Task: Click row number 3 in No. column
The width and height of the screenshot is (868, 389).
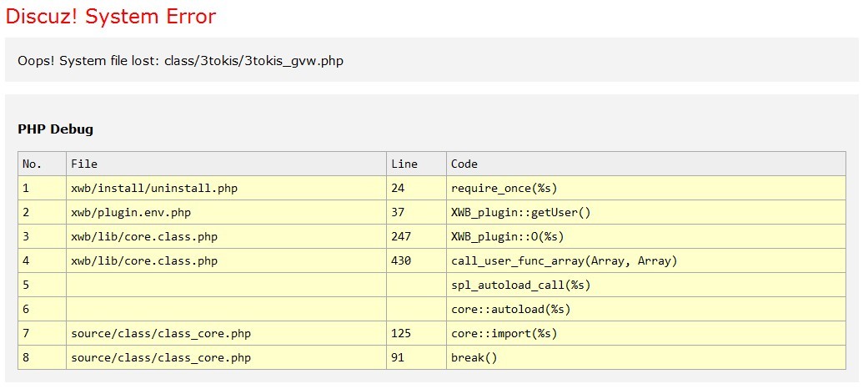Action: (42, 236)
